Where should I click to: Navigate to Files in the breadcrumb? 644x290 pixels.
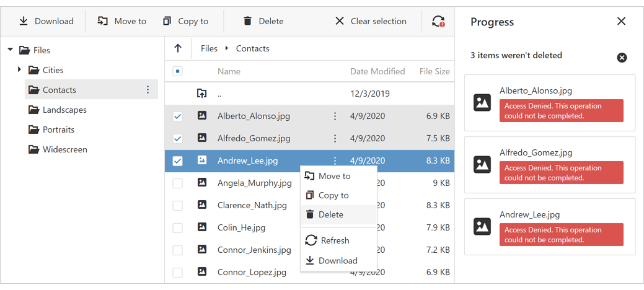(209, 48)
